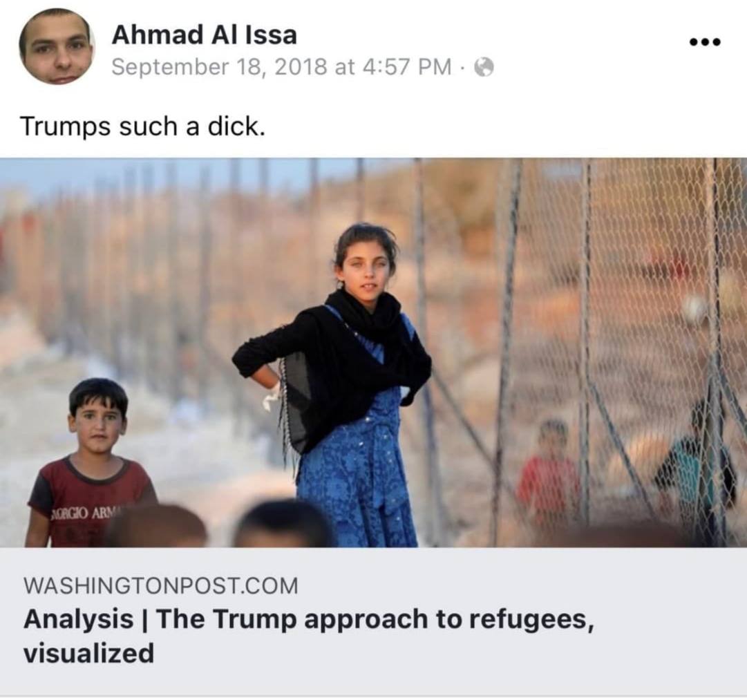Open Ahmad Al Issa's profile picture
This screenshot has height=700, width=747.
[57, 47]
